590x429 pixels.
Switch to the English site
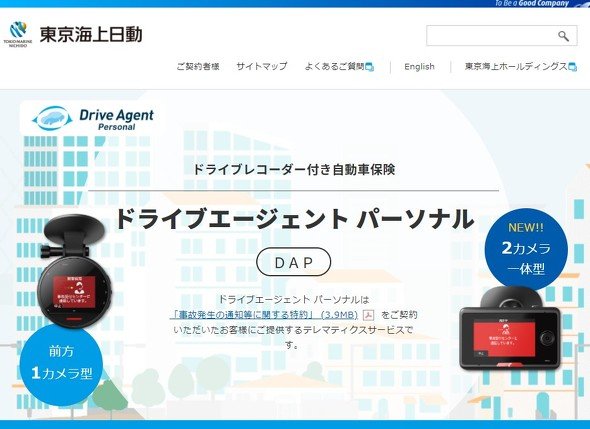point(419,67)
